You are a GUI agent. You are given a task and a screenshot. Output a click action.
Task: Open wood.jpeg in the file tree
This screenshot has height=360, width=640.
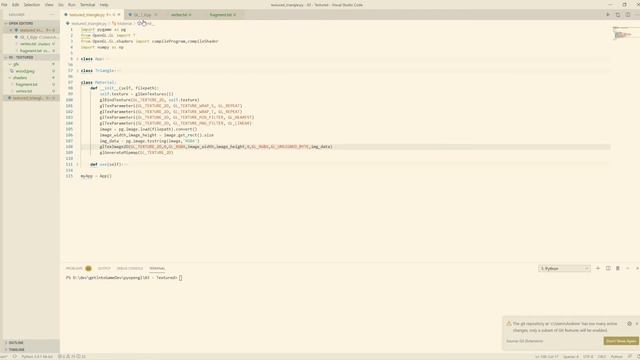coord(31,71)
